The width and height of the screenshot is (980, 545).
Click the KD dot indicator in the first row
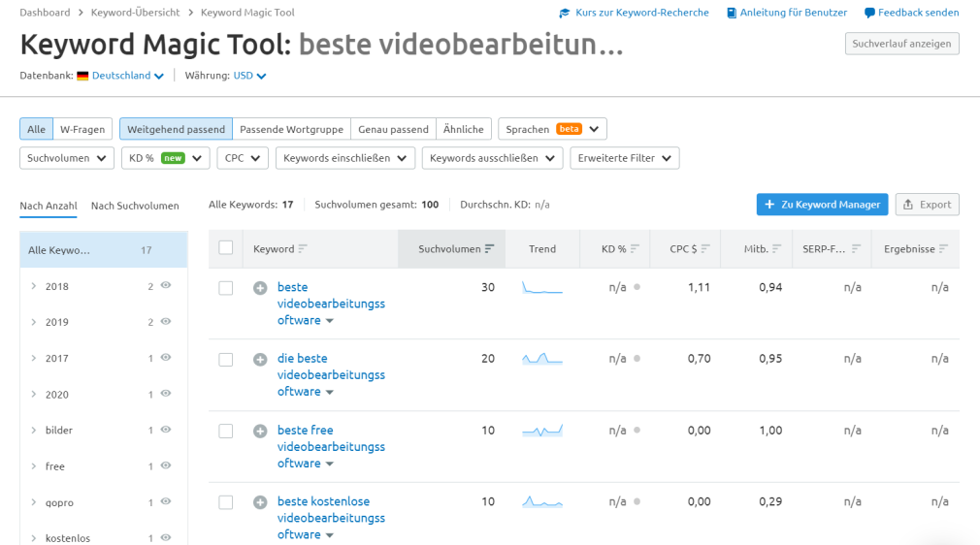click(x=637, y=287)
